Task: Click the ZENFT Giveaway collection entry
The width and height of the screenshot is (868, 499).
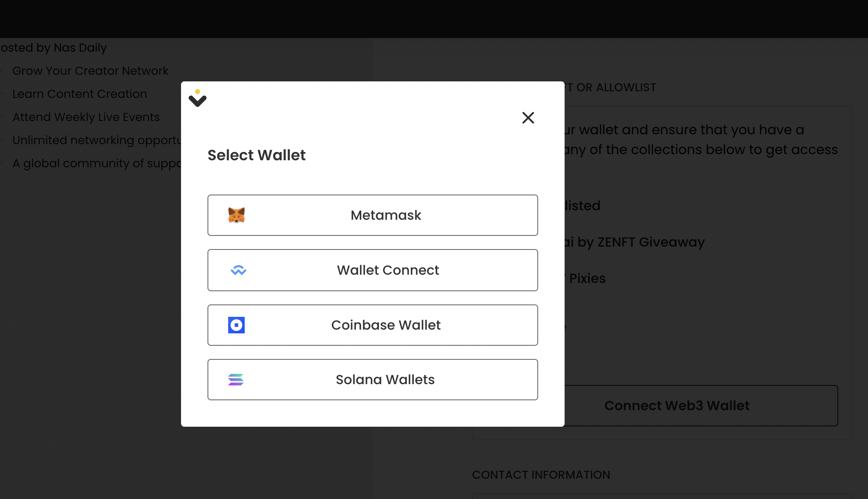Action: point(634,242)
